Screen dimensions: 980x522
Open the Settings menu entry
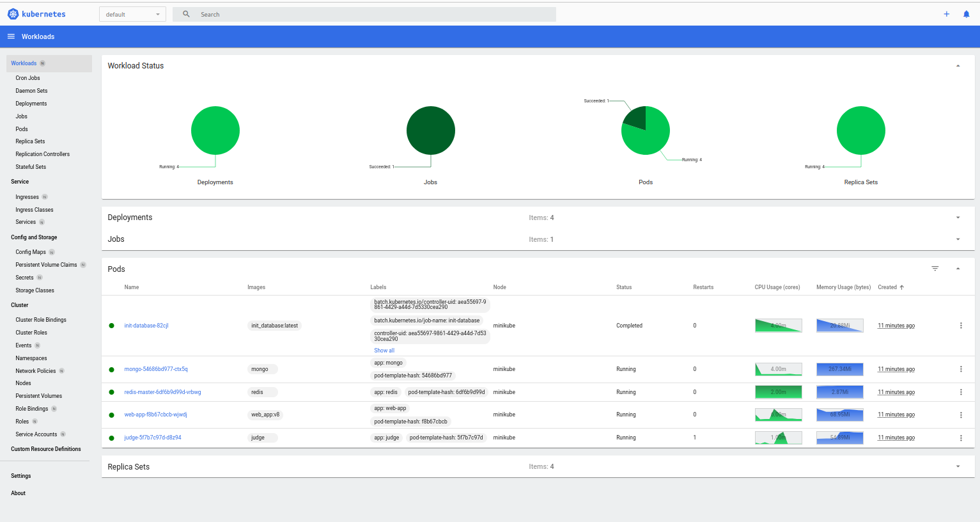click(x=21, y=475)
